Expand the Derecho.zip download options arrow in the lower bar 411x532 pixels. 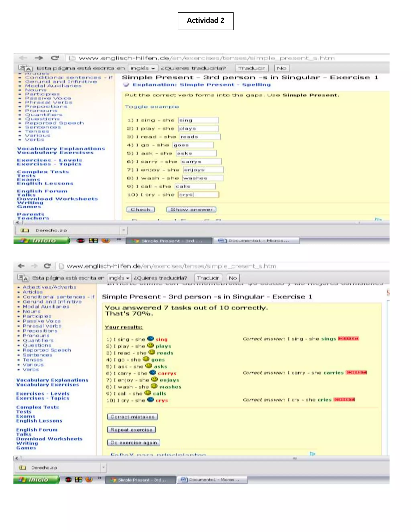[104, 467]
